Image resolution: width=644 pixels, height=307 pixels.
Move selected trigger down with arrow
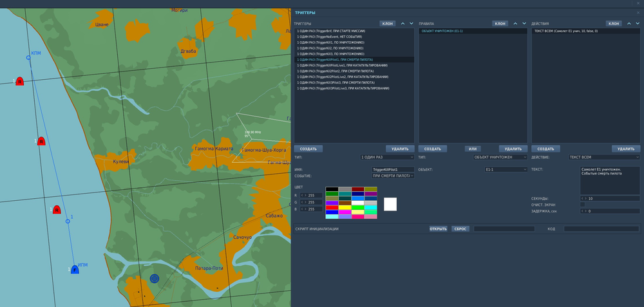(412, 23)
